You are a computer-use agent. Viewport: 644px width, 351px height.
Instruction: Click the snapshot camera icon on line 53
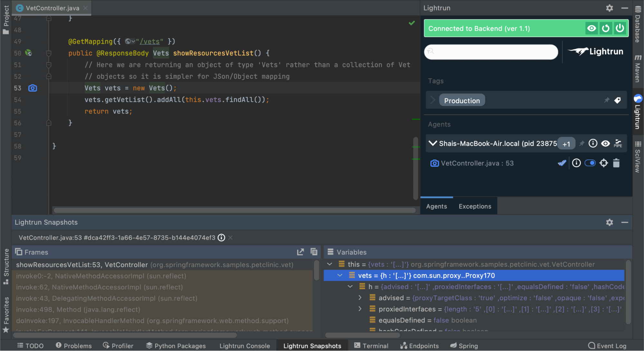click(33, 88)
